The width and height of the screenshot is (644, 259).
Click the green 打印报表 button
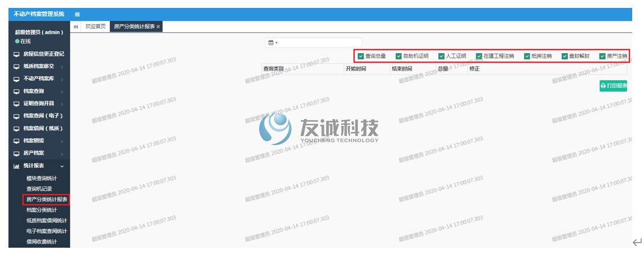pos(613,86)
